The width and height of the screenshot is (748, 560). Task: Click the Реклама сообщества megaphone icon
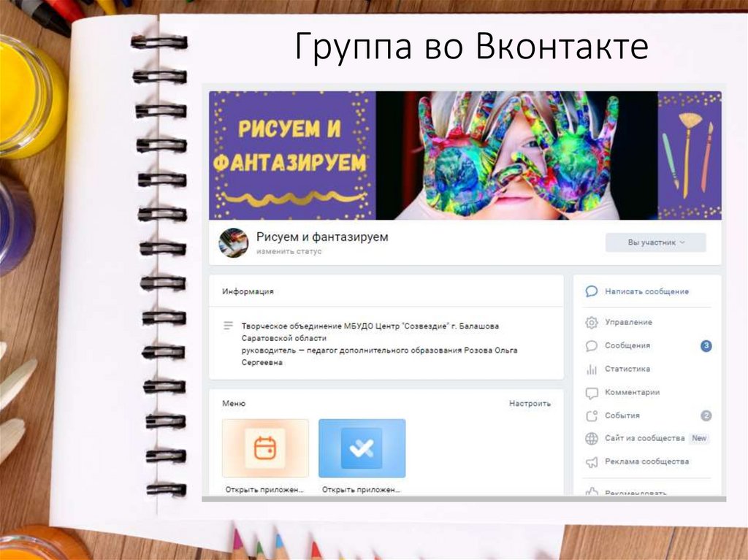click(592, 461)
